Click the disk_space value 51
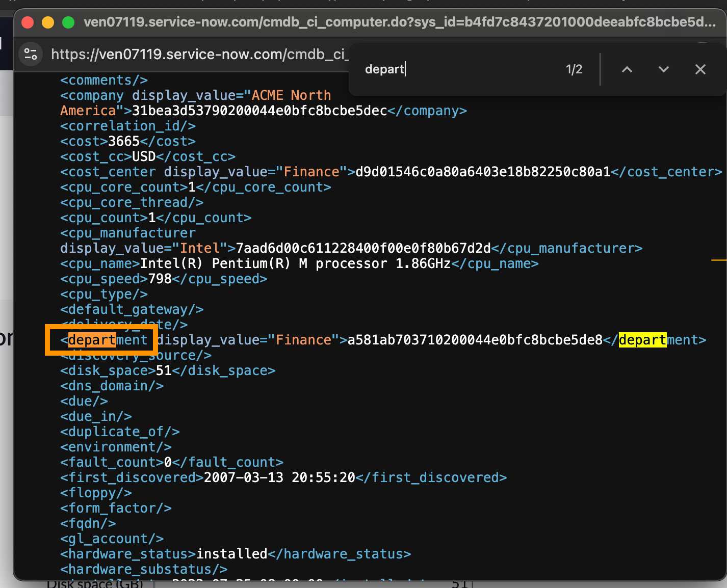This screenshot has width=727, height=588. coord(164,370)
